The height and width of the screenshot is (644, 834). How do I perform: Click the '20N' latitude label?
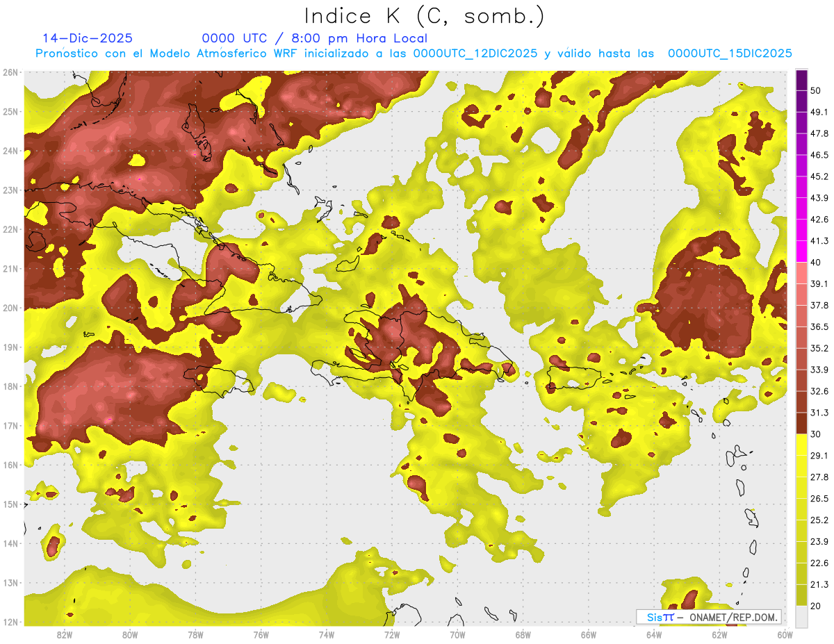pyautogui.click(x=10, y=308)
